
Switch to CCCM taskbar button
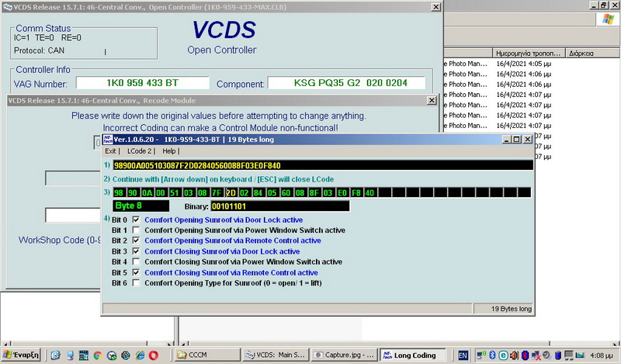(x=207, y=355)
